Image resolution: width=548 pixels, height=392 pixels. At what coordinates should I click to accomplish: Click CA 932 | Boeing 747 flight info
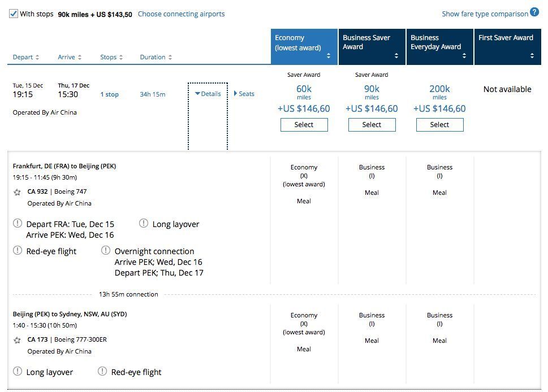point(57,191)
